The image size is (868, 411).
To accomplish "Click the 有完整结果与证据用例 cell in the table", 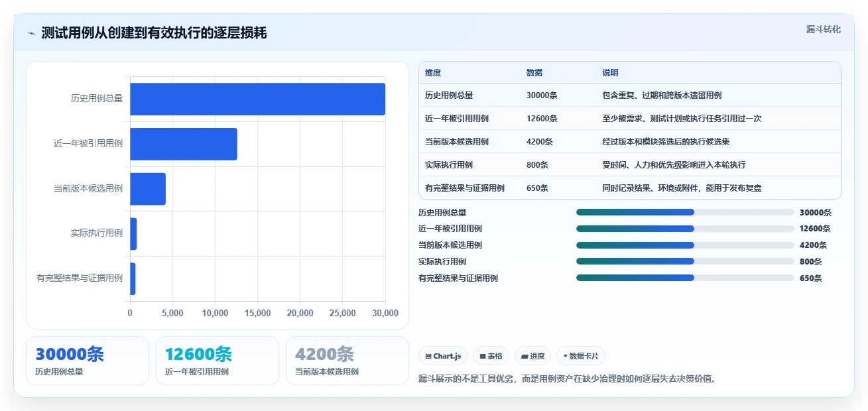I will (465, 188).
